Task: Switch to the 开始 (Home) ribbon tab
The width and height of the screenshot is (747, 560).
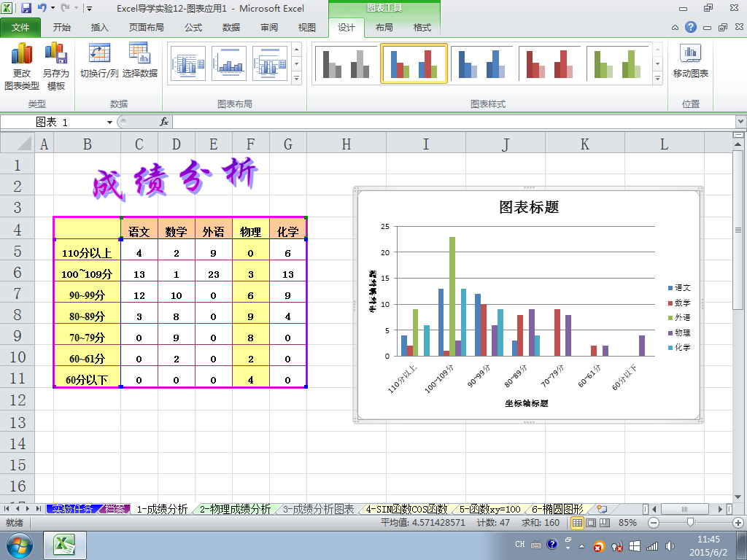Action: [62, 28]
